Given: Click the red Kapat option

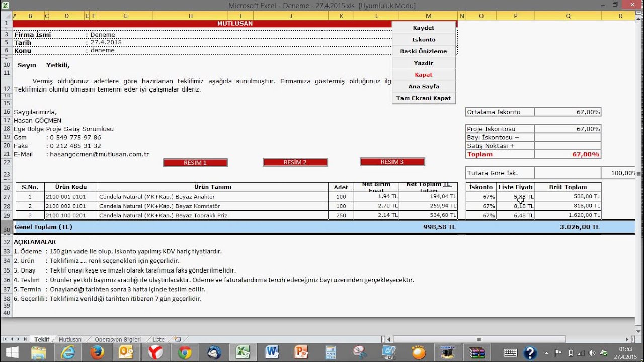Looking at the screenshot, I should pyautogui.click(x=424, y=75).
